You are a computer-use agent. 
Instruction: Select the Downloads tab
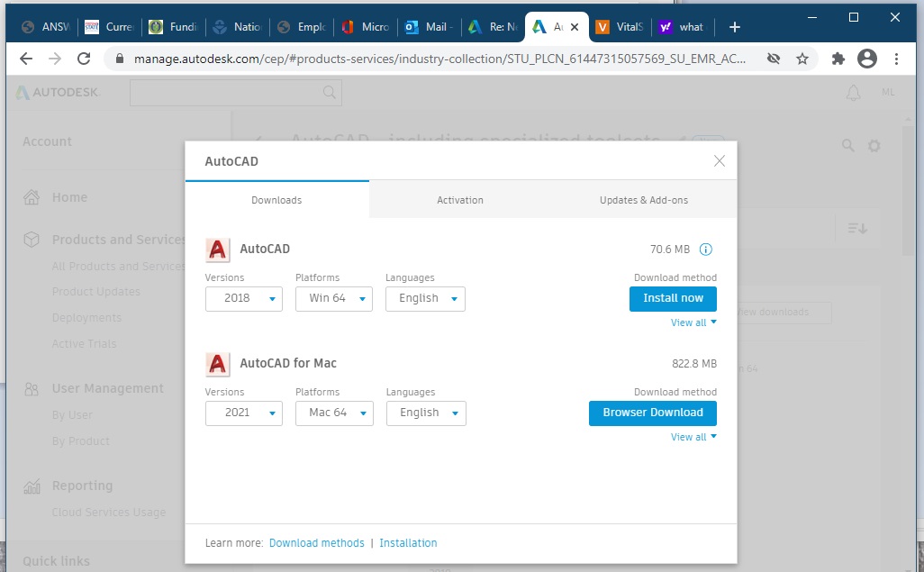pyautogui.click(x=276, y=200)
